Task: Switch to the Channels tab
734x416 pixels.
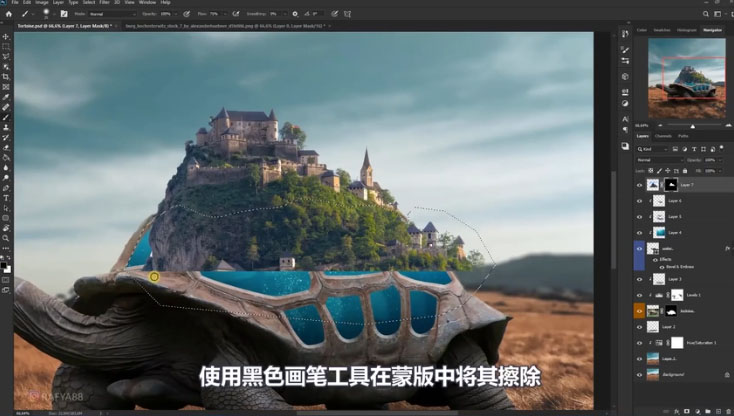Action: pos(663,136)
